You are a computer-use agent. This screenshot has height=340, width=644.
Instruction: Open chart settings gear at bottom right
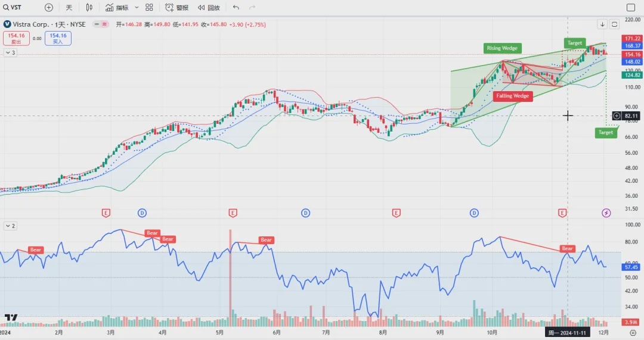pos(633,333)
